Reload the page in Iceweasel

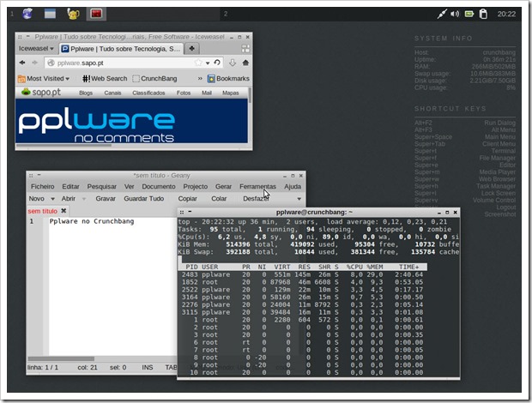point(217,63)
